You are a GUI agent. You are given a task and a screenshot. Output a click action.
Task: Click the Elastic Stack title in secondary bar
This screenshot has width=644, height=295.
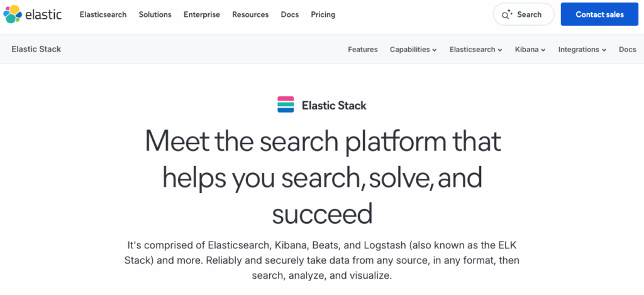(x=36, y=49)
